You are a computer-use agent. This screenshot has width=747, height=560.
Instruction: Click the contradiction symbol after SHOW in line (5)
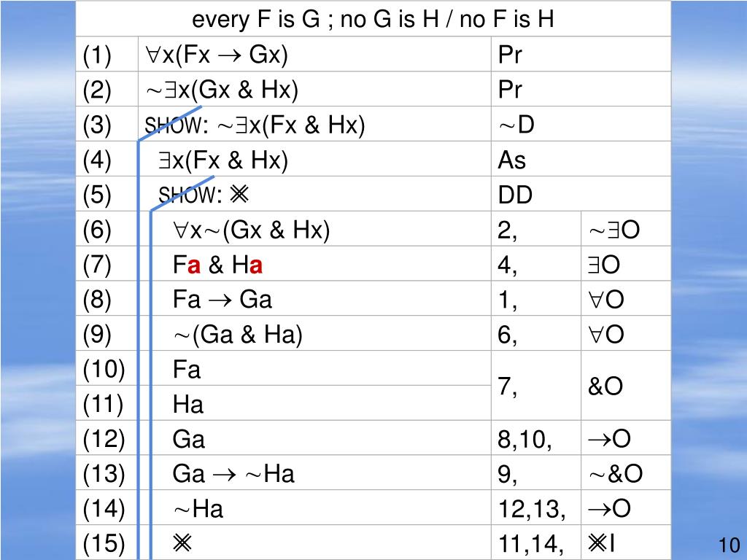point(239,195)
